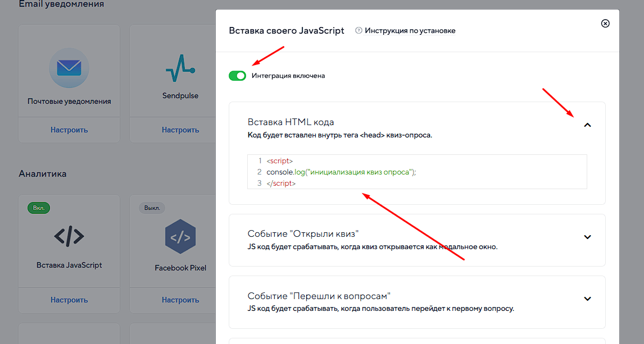Click Настроить under Facebook Pixel
The image size is (644, 344).
[x=180, y=300]
